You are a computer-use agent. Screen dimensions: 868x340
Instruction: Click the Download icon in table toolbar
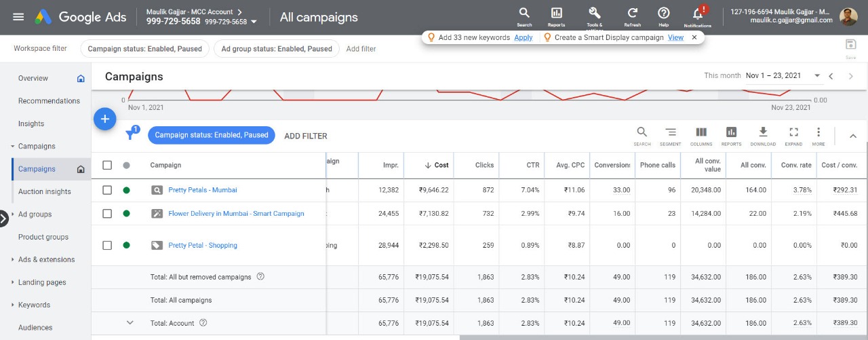763,132
